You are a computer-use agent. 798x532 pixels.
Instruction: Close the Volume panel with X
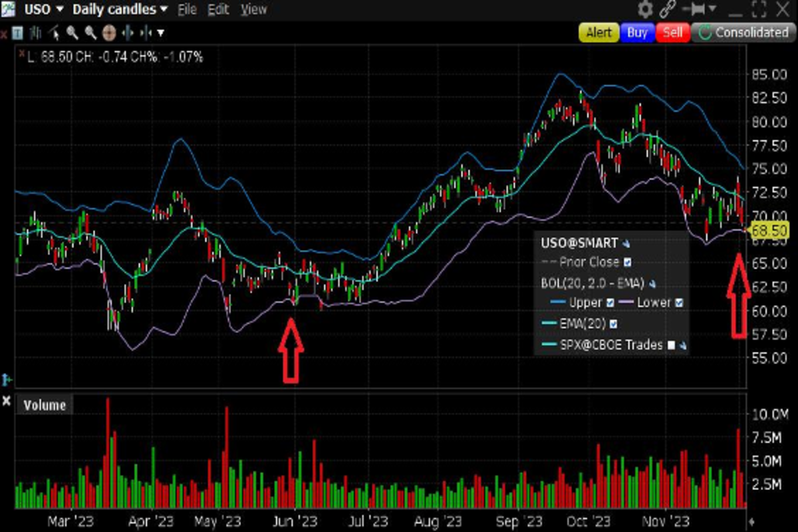click(7, 401)
